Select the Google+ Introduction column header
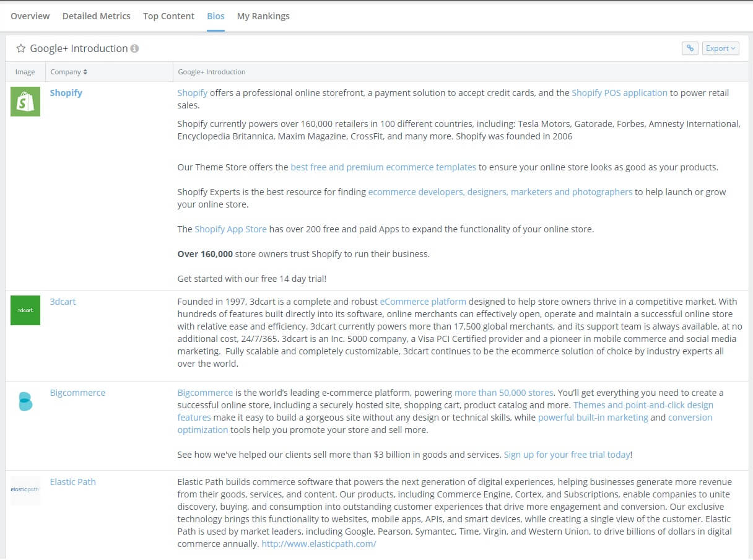 (212, 72)
